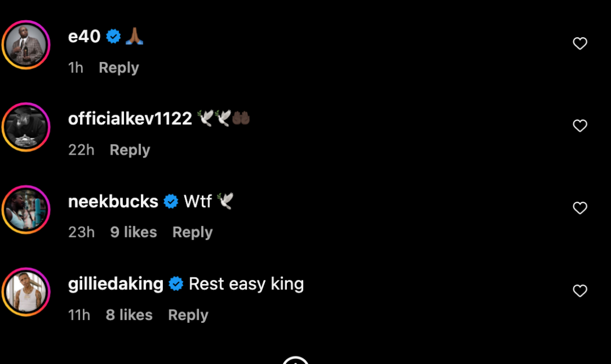This screenshot has width=611, height=364.
Task: Load more comments with the plus circle
Action: (x=296, y=360)
